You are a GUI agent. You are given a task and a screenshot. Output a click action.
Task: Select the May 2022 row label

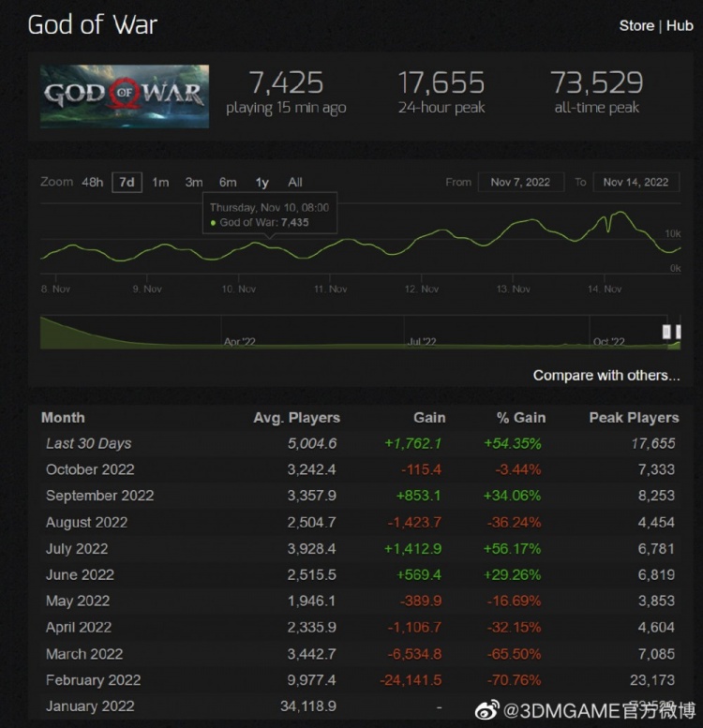pyautogui.click(x=78, y=601)
